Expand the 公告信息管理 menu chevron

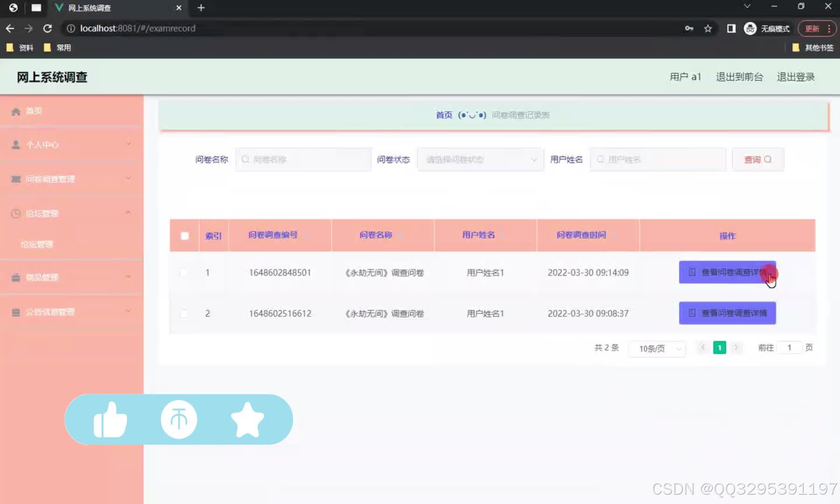128,311
